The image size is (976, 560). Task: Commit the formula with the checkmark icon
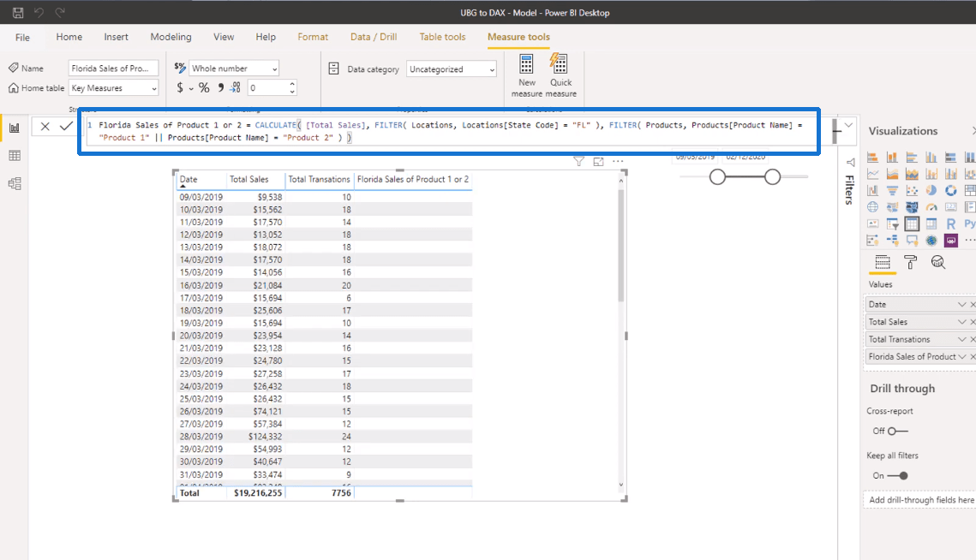[66, 127]
